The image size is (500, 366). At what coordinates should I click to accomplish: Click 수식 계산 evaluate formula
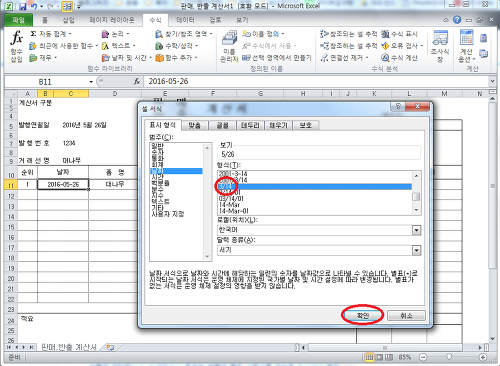click(x=399, y=58)
